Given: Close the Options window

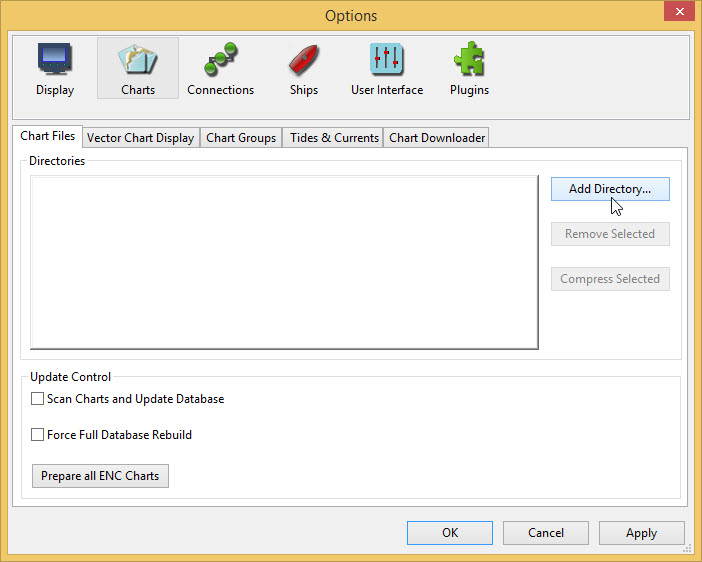Looking at the screenshot, I should pos(679,12).
